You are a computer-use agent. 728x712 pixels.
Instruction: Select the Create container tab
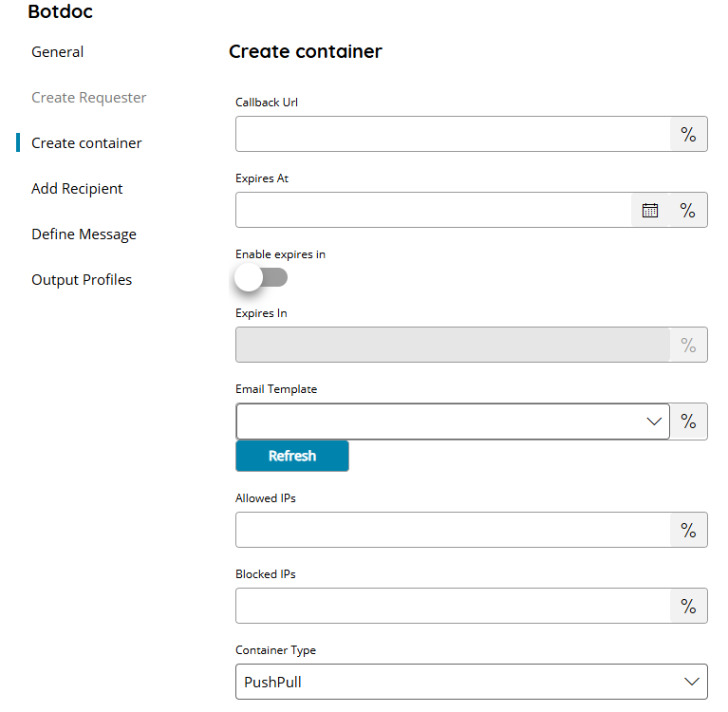[86, 143]
